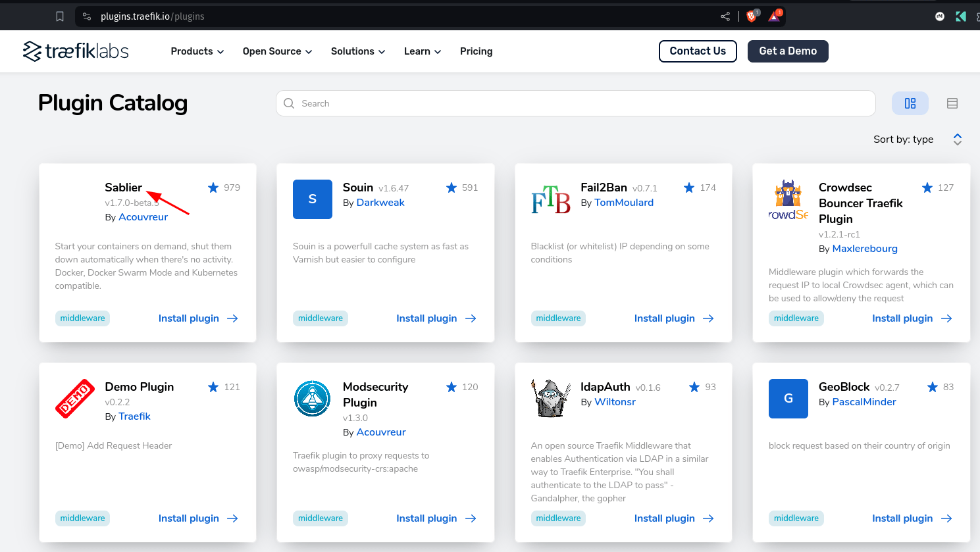The height and width of the screenshot is (552, 980).
Task: Click the star icon on Souin card
Action: [451, 188]
